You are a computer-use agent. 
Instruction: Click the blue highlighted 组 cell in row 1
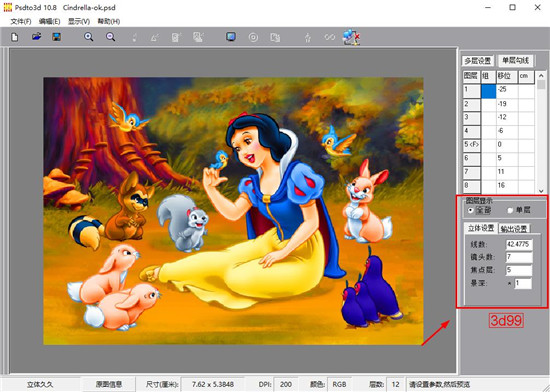[489, 91]
